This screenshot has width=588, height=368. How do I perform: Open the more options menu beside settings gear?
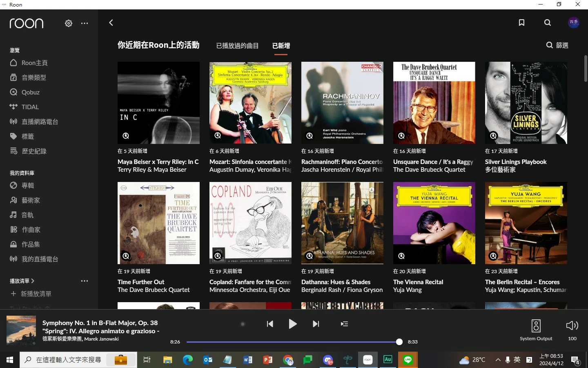pos(85,23)
